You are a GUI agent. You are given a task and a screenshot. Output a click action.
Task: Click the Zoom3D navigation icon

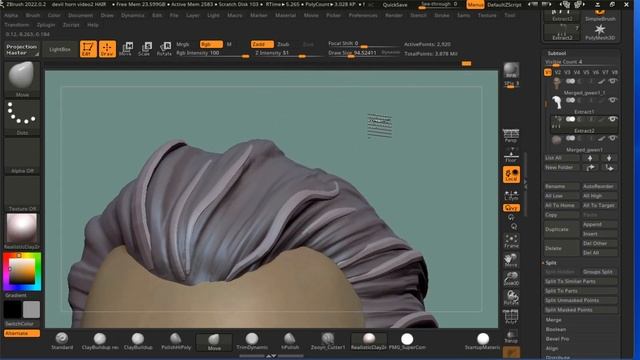[x=511, y=279]
